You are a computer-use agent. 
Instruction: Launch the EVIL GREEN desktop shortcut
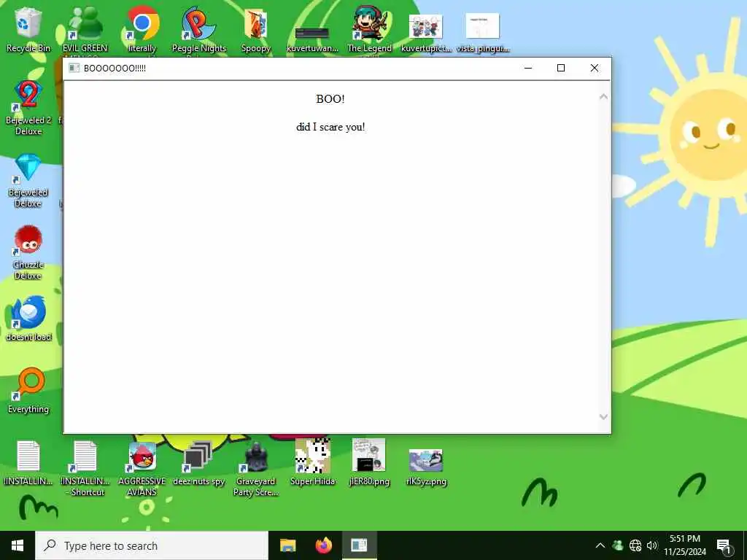85,29
